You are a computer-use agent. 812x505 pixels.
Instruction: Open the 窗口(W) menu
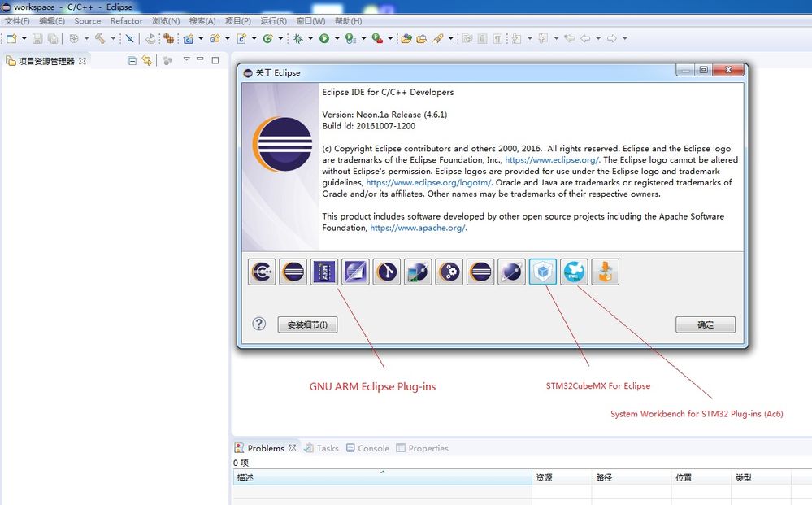point(310,21)
